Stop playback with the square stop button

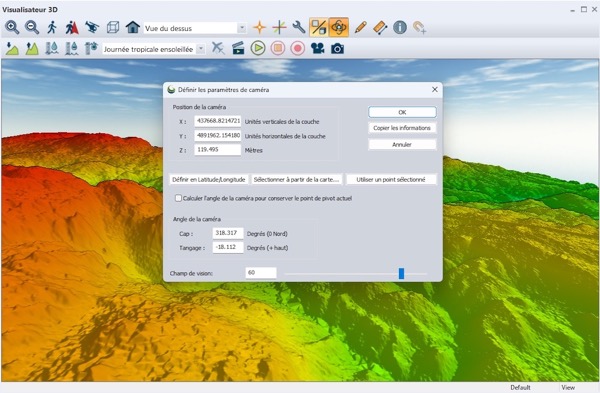(278, 49)
